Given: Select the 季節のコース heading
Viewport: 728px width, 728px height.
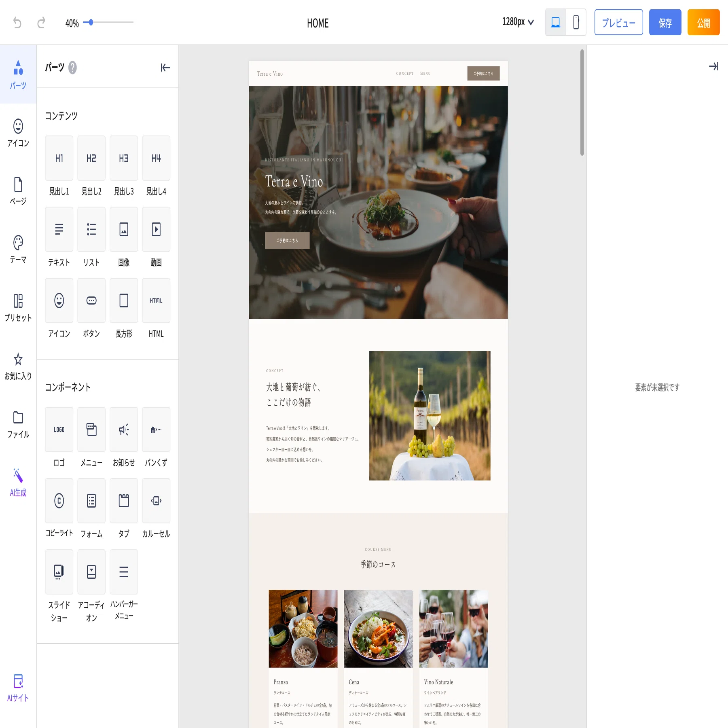Looking at the screenshot, I should (378, 564).
